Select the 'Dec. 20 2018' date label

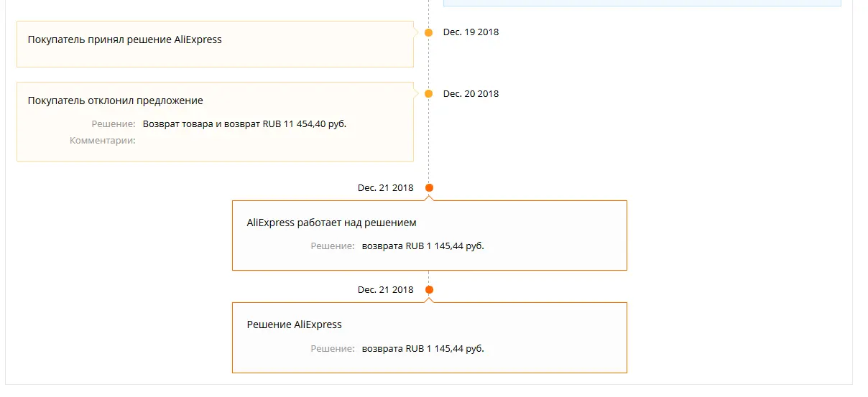coord(471,94)
